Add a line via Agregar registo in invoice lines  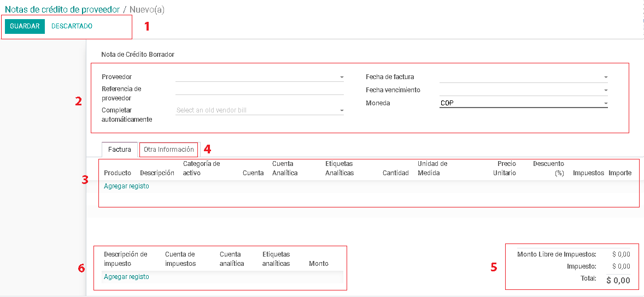coord(126,186)
